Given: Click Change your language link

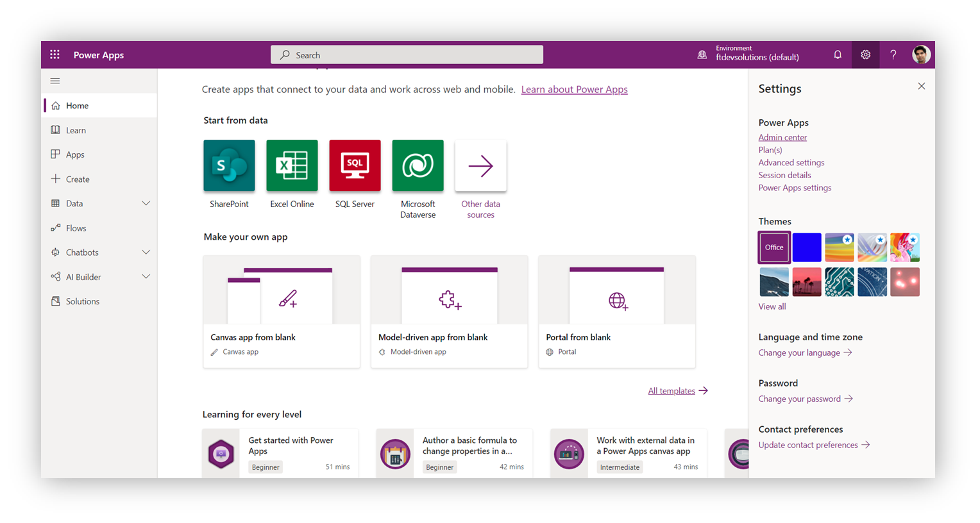Looking at the screenshot, I should pos(805,353).
